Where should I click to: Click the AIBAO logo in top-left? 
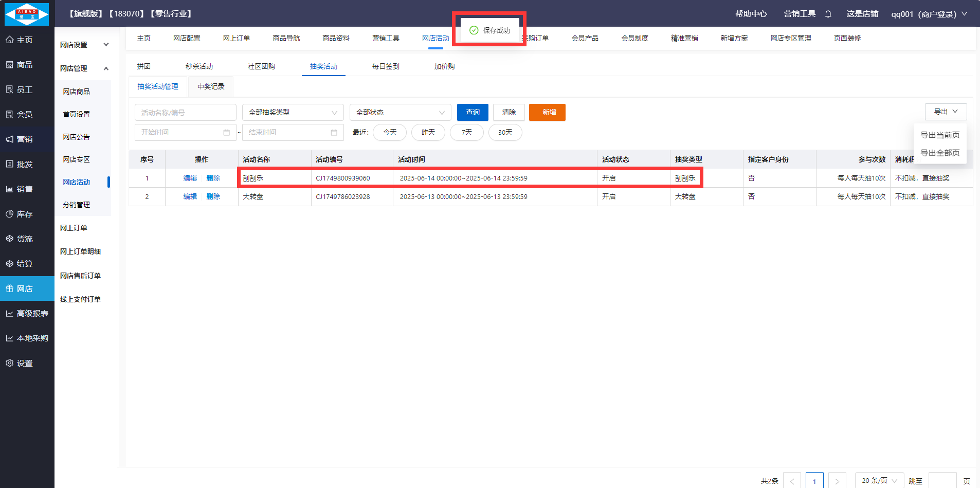coord(27,14)
